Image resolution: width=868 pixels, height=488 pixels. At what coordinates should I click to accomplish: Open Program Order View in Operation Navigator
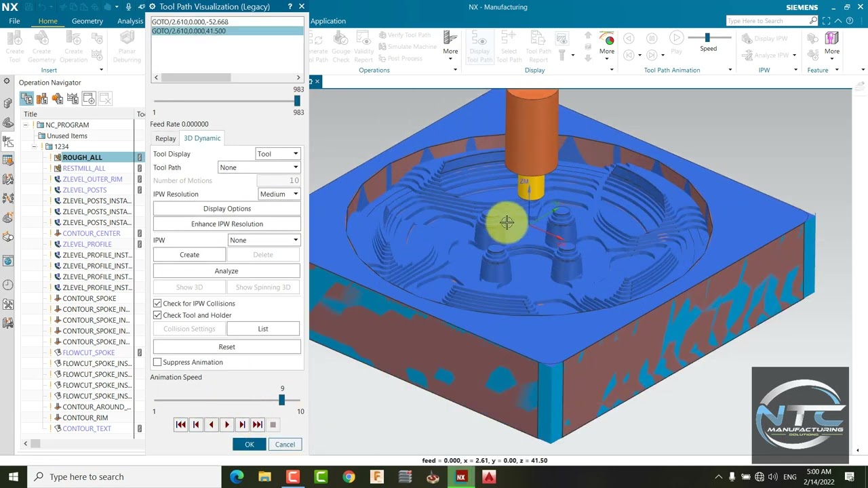pyautogui.click(x=26, y=99)
